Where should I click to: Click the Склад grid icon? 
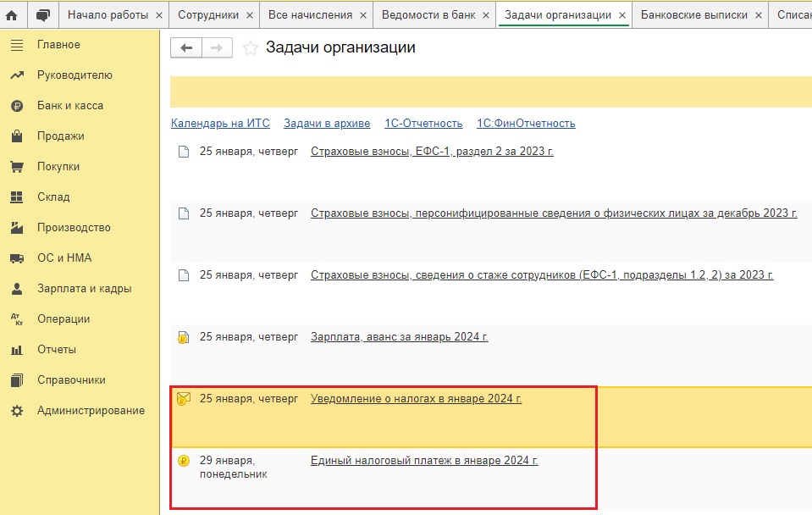[17, 197]
